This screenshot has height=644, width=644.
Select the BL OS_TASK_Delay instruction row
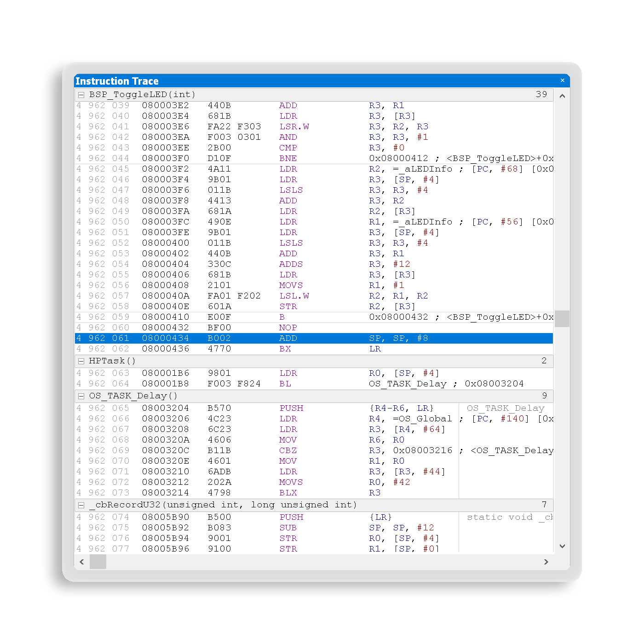[x=313, y=384]
